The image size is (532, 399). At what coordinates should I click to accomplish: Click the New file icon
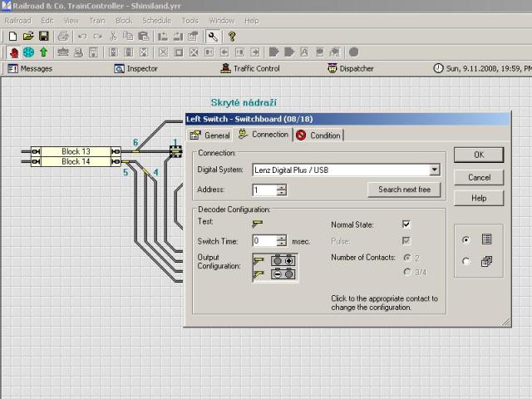tap(12, 37)
